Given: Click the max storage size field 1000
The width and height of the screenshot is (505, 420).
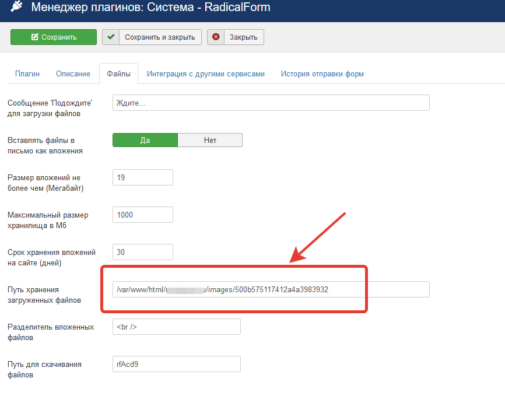Looking at the screenshot, I should 143,215.
